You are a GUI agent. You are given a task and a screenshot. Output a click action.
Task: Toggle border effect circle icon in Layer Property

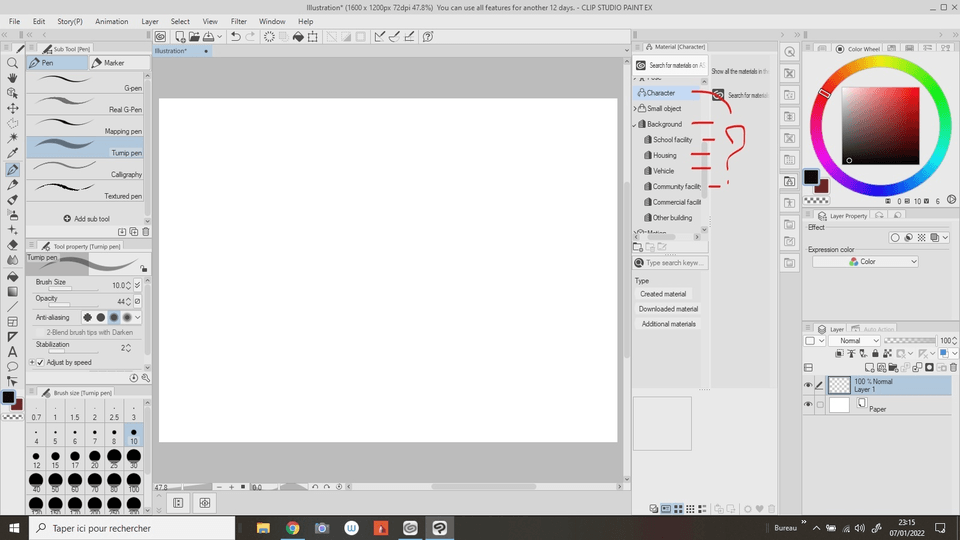[895, 238]
